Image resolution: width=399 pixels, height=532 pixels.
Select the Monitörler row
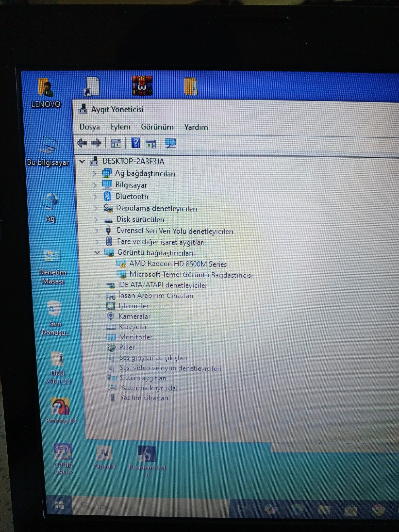coord(136,337)
